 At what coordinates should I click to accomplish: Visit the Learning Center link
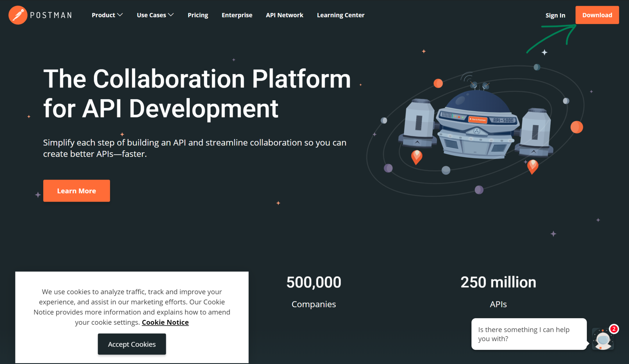click(x=341, y=15)
